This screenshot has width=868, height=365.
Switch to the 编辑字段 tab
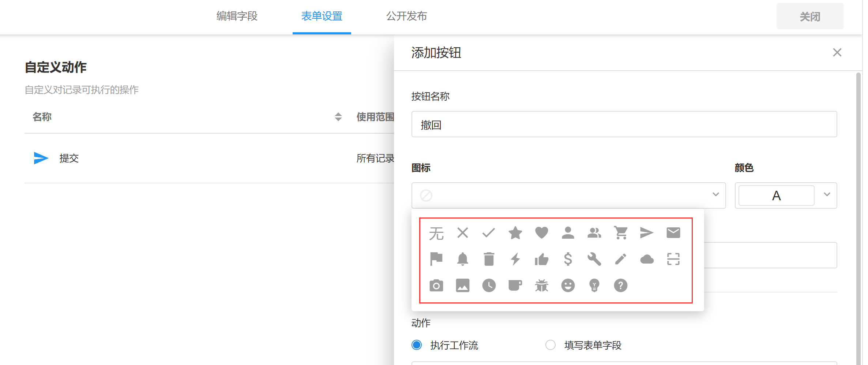237,16
